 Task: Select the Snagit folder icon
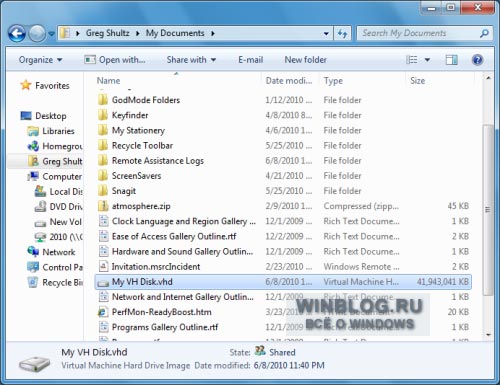tap(103, 191)
